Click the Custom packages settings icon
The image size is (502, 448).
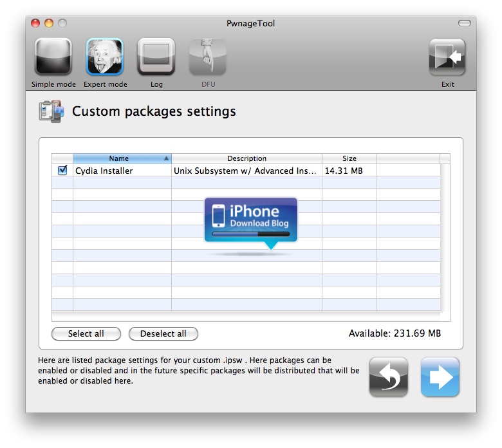[x=51, y=111]
